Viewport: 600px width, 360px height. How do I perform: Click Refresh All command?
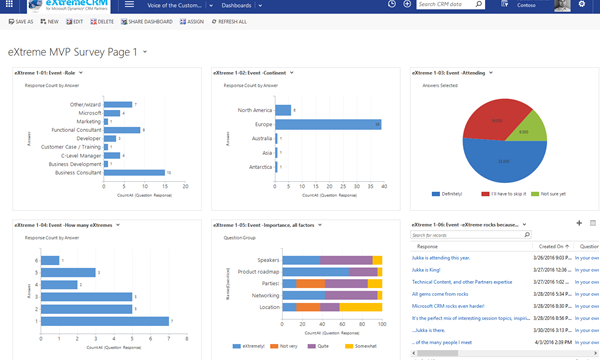[x=229, y=22]
